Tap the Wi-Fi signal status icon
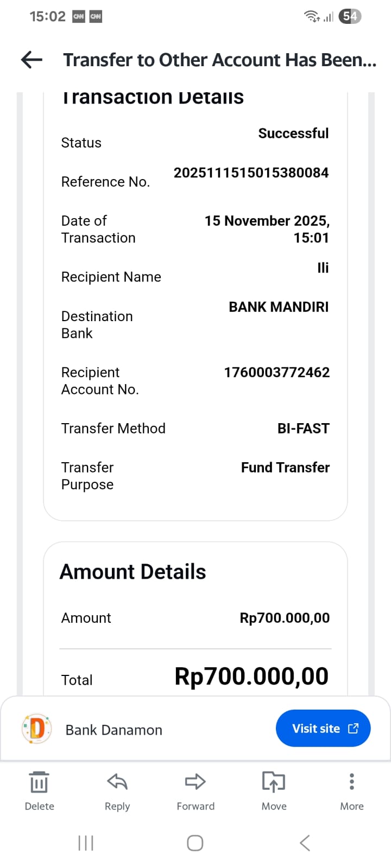Image resolution: width=391 pixels, height=868 pixels. point(312,16)
